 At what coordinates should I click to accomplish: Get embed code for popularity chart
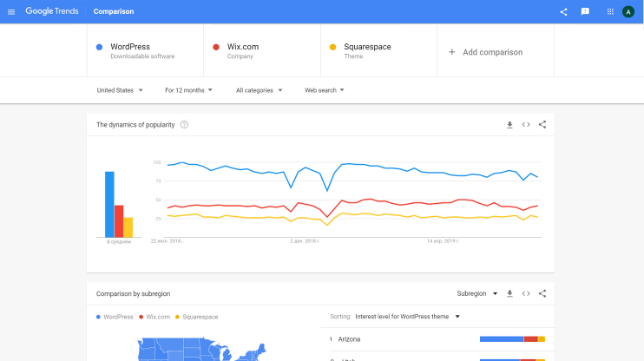tap(526, 124)
